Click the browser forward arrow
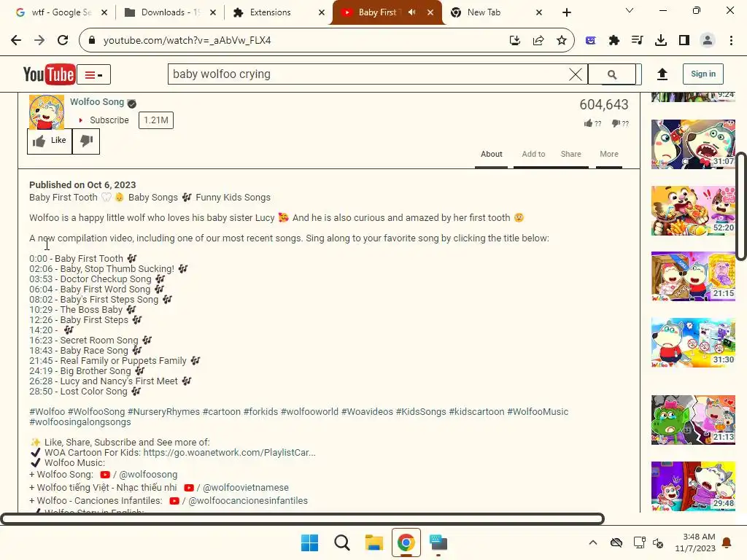Image resolution: width=747 pixels, height=560 pixels. point(39,41)
